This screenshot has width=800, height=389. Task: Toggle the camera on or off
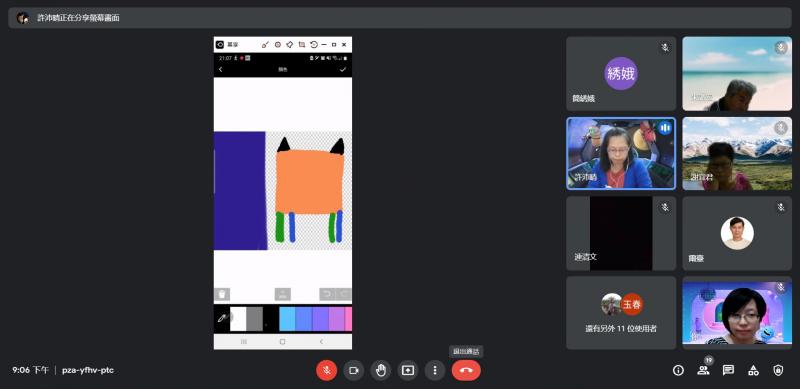(x=354, y=371)
